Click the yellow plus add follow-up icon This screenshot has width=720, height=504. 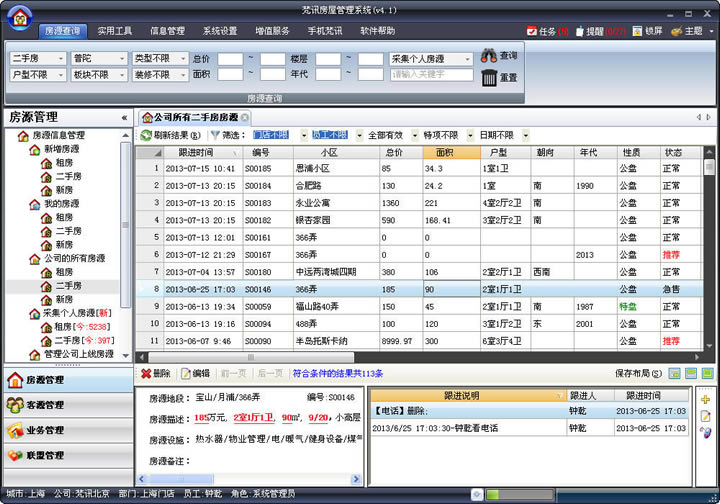coord(706,399)
